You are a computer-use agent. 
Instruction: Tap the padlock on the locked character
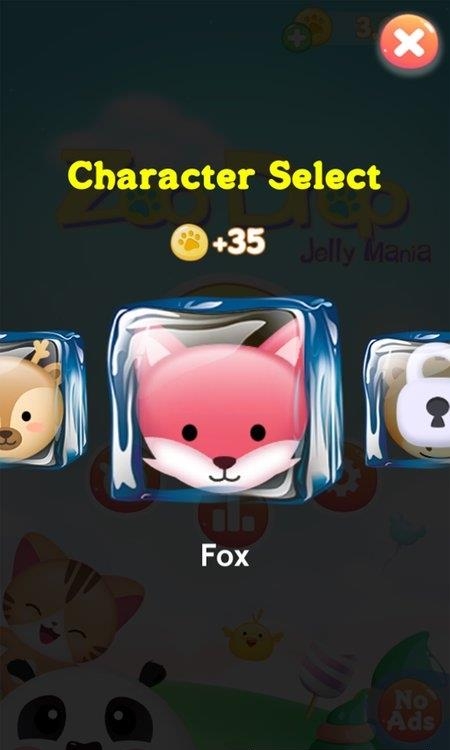point(423,395)
